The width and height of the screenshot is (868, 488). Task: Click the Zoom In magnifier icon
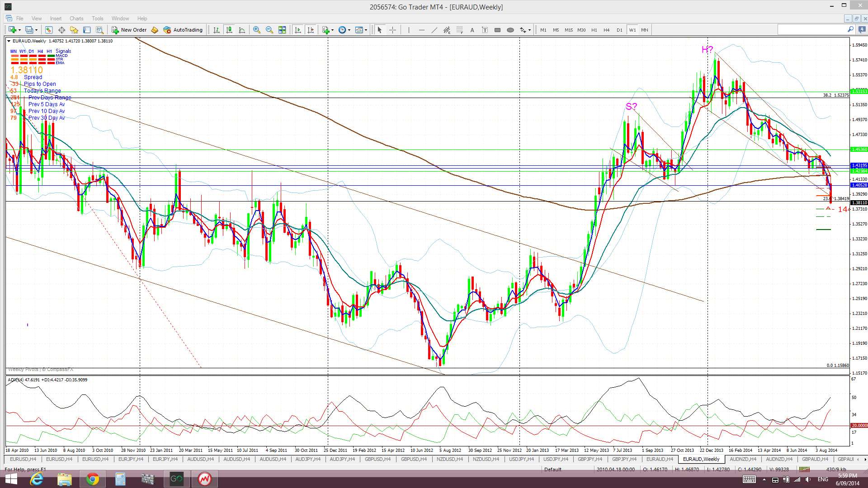(257, 30)
